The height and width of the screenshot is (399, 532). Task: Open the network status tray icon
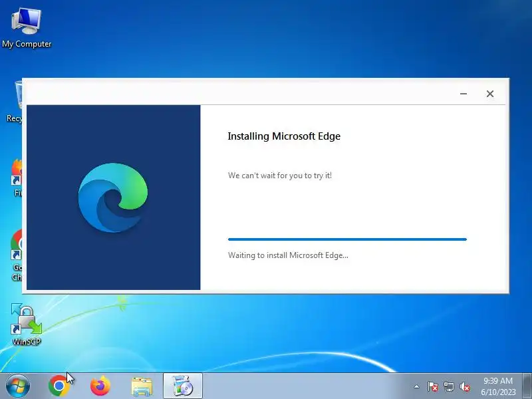[x=448, y=386]
